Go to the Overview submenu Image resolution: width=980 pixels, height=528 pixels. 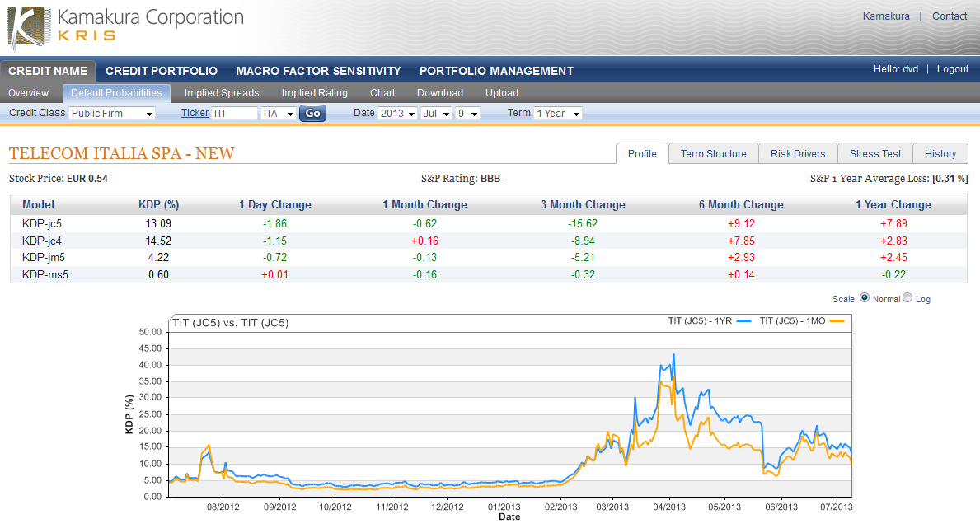click(28, 93)
